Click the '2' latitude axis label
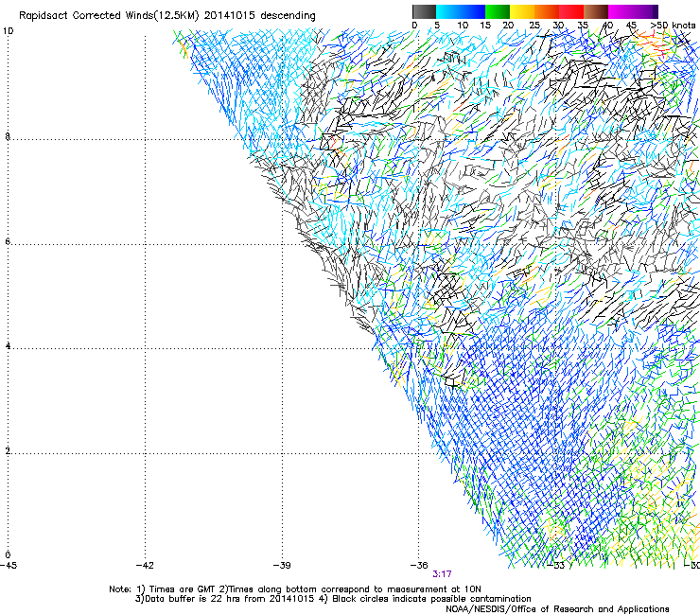700x615 pixels. [8, 451]
